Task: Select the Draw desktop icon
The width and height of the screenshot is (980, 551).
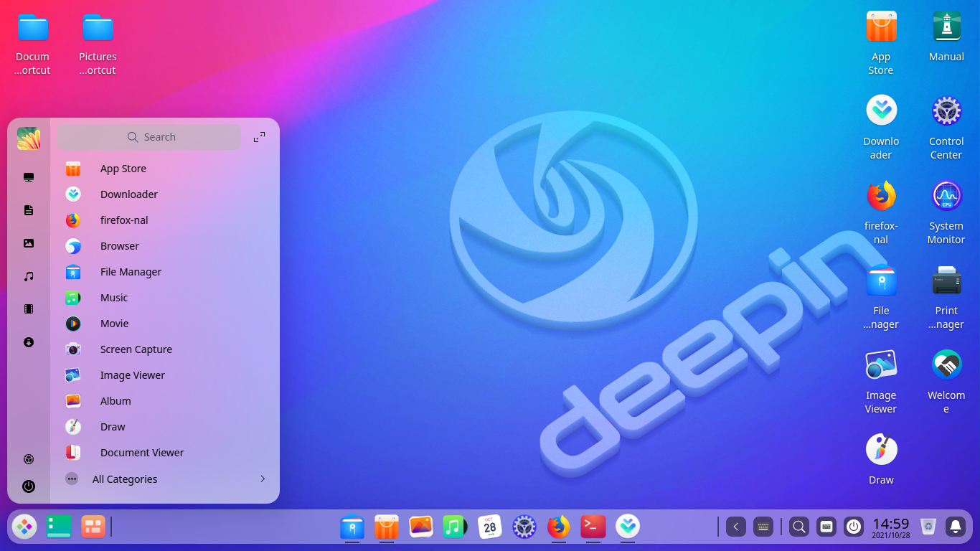Action: pyautogui.click(x=881, y=460)
